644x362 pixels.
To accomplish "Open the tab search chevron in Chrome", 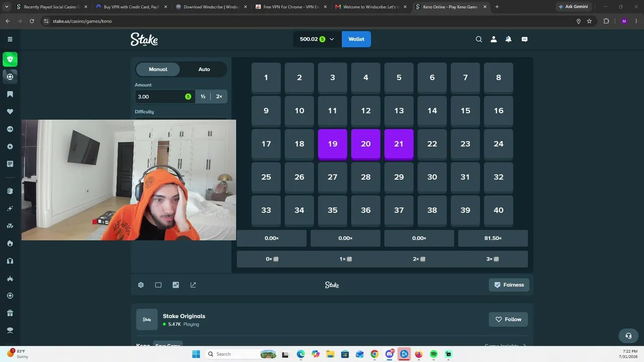I will point(7,7).
